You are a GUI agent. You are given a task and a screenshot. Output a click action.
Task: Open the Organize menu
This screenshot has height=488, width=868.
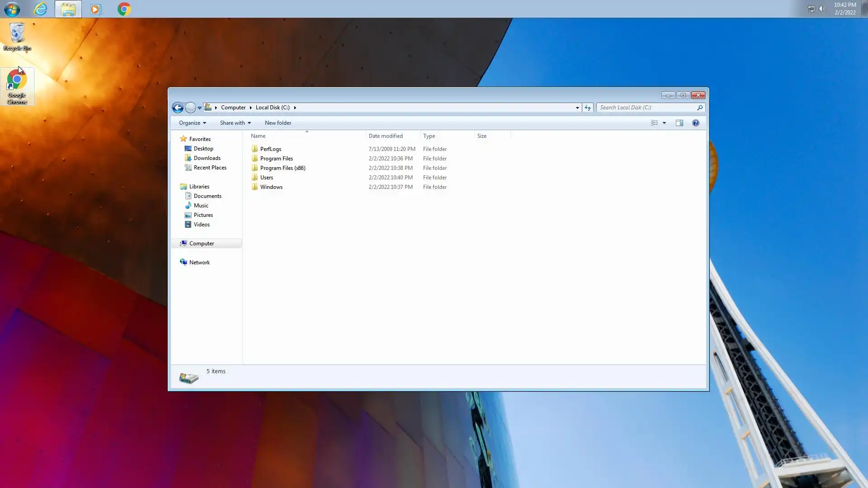pyautogui.click(x=192, y=123)
